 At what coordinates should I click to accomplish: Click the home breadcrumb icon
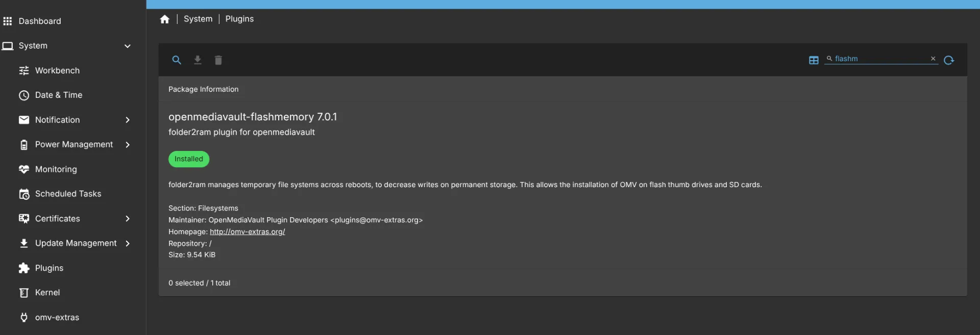tap(164, 19)
